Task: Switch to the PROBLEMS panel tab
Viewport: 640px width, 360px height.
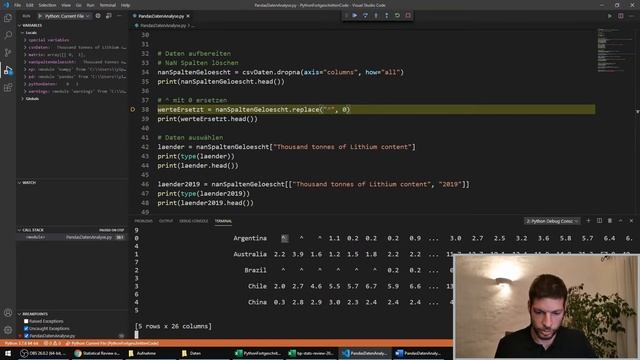Action: (143, 221)
